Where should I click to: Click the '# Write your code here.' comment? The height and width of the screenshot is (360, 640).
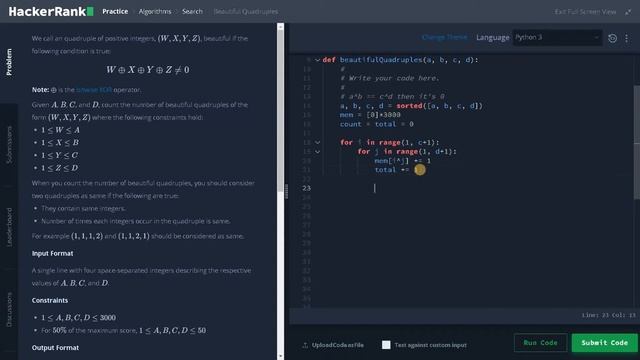[x=390, y=78]
